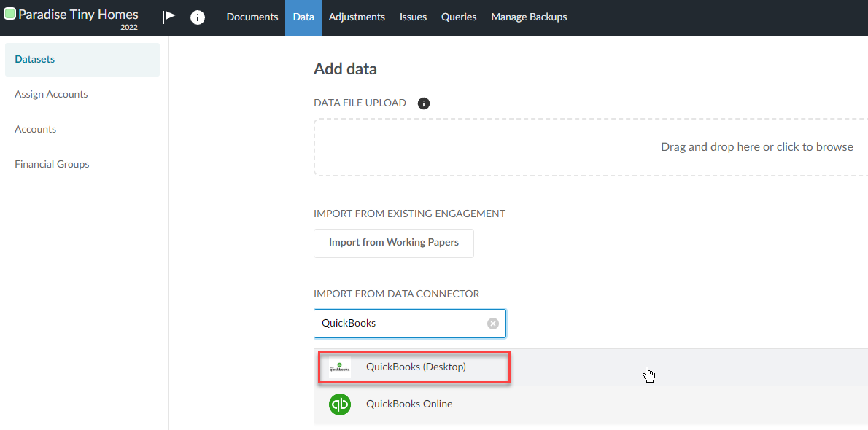Image resolution: width=868 pixels, height=430 pixels.
Task: Select the Accounts sidebar entry
Action: (x=35, y=129)
